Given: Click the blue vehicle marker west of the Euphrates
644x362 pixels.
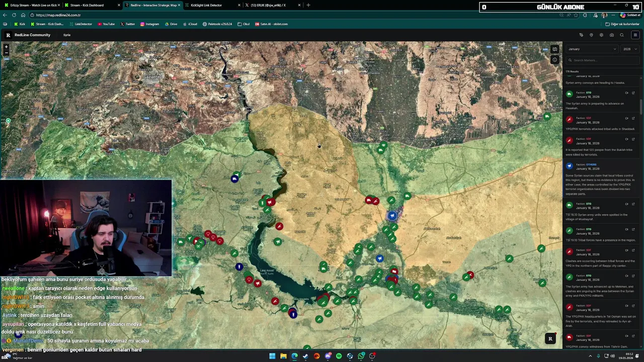Looking at the screenshot, I should coord(234,179).
